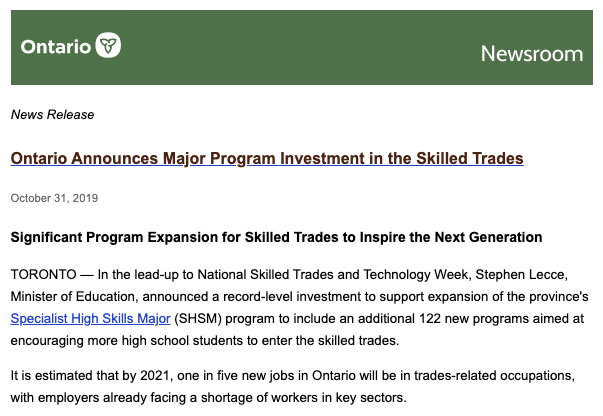Click the number 122 in the paragraph

[x=430, y=318]
